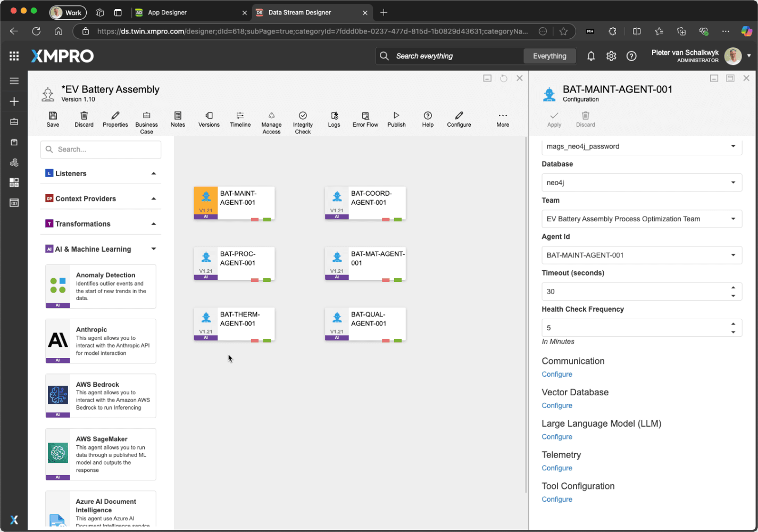Click Configure link under Vector Database
The image size is (758, 532).
click(557, 405)
